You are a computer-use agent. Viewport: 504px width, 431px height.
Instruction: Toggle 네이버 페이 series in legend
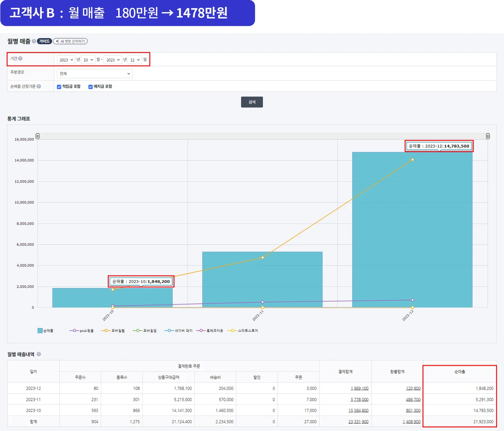click(x=178, y=330)
